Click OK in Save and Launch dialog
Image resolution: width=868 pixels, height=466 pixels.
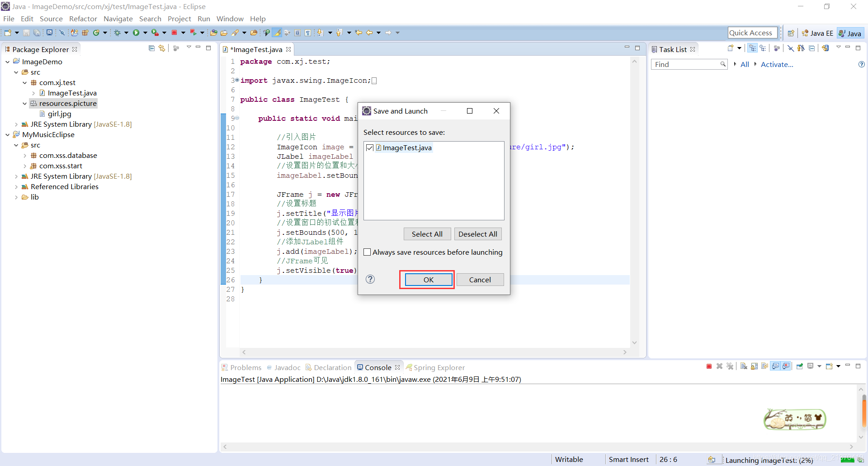point(429,280)
